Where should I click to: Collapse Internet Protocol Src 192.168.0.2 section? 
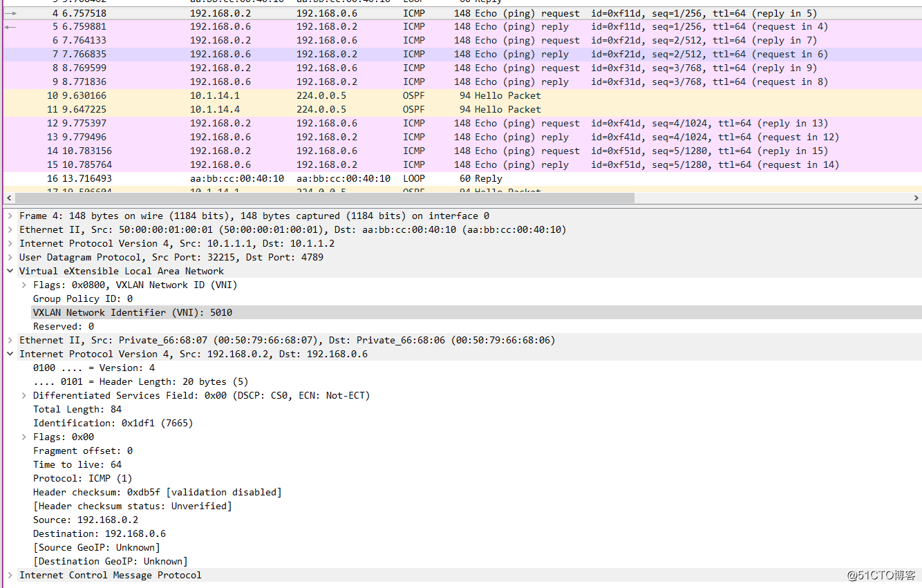(10, 354)
